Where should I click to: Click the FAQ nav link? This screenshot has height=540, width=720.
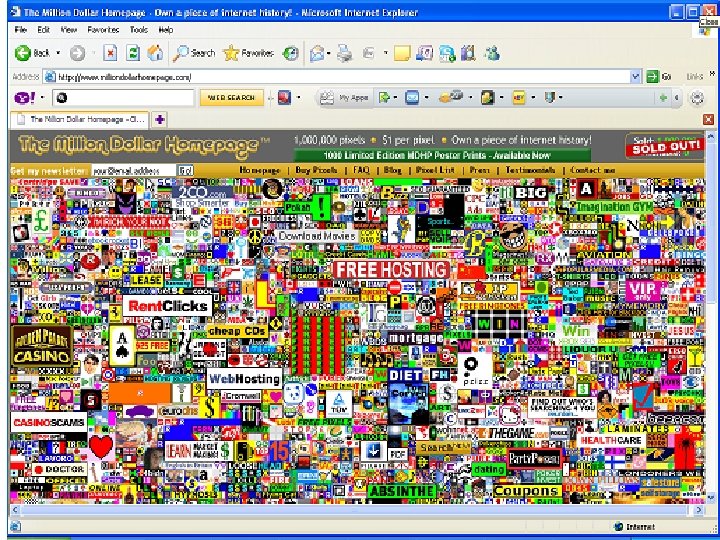pos(361,170)
